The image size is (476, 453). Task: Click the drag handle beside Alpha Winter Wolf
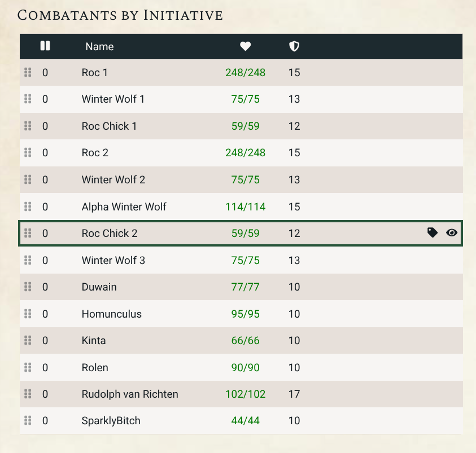pyautogui.click(x=28, y=206)
